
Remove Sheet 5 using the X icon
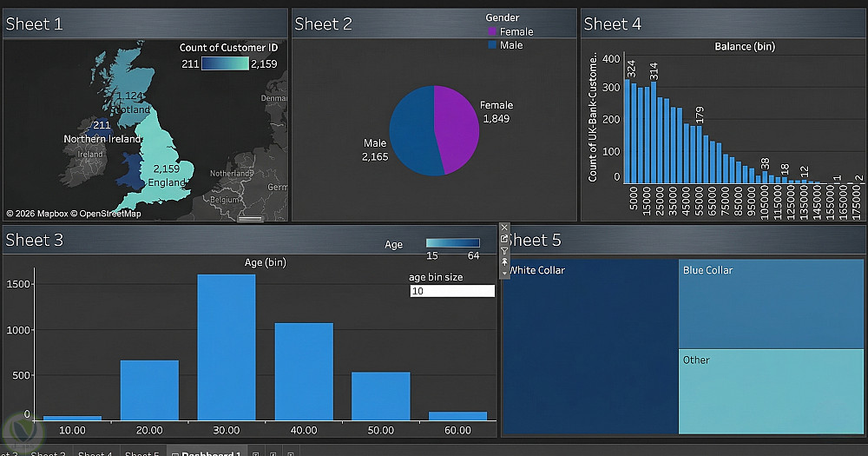(x=503, y=228)
